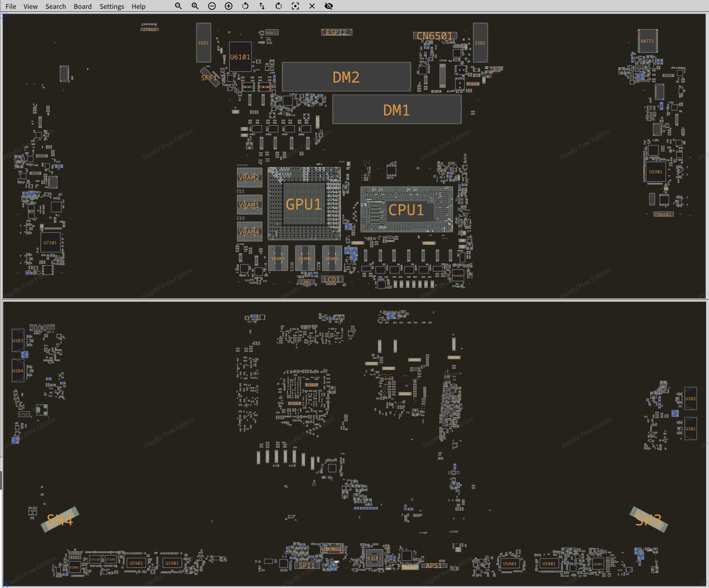Open the Board menu

83,6
